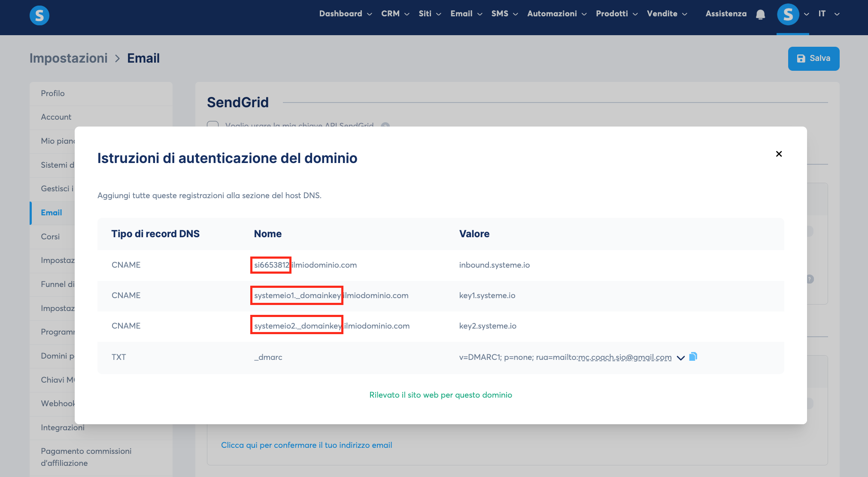Click the _dmarc record name
Viewport: 868px width, 477px height.
pos(268,357)
